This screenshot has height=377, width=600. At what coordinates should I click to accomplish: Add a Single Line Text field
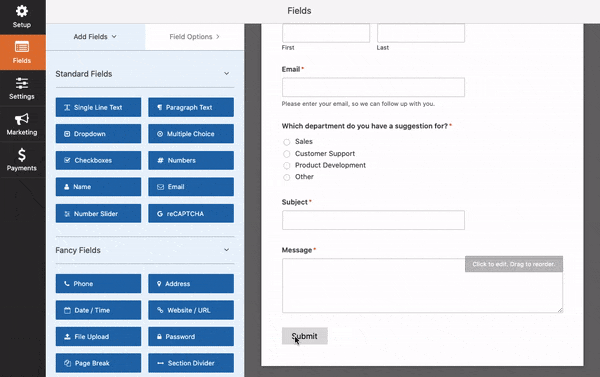click(98, 107)
